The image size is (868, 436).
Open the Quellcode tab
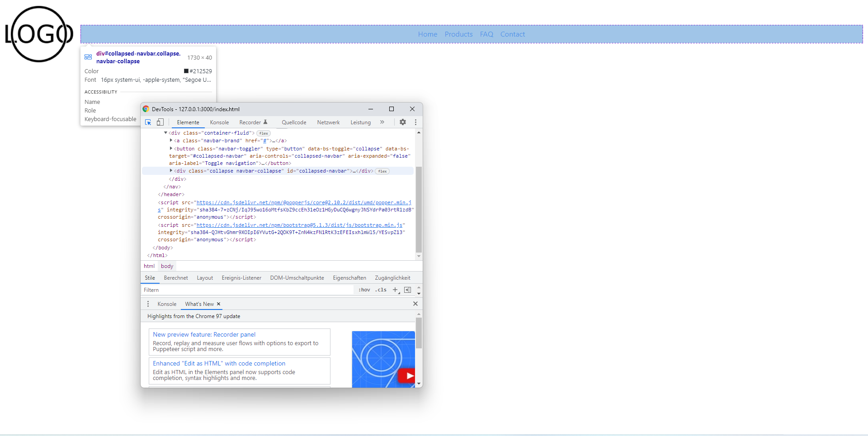pos(294,122)
